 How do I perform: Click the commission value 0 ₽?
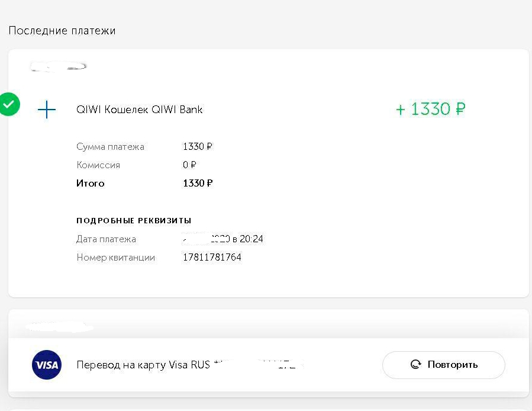(189, 165)
